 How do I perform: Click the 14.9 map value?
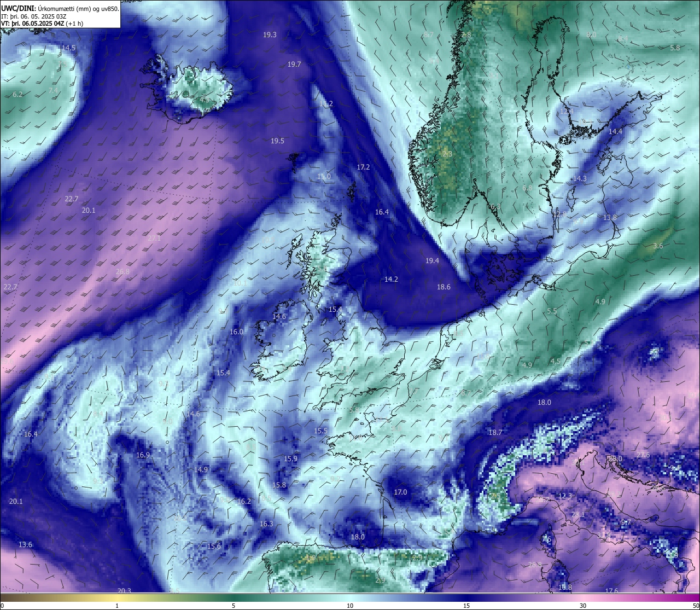coord(201,470)
